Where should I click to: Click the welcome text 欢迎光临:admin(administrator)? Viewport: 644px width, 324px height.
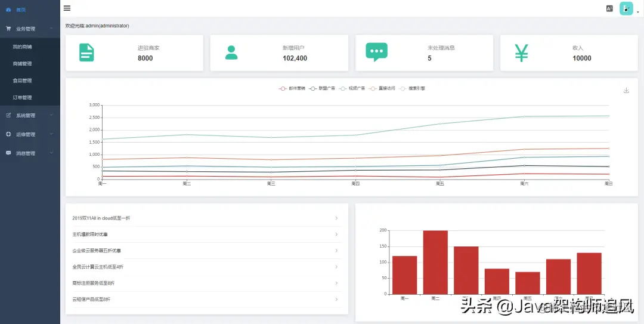97,26
